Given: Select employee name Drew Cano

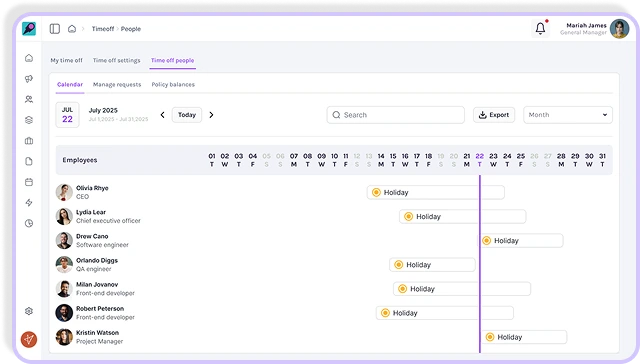Looking at the screenshot, I should (x=92, y=236).
